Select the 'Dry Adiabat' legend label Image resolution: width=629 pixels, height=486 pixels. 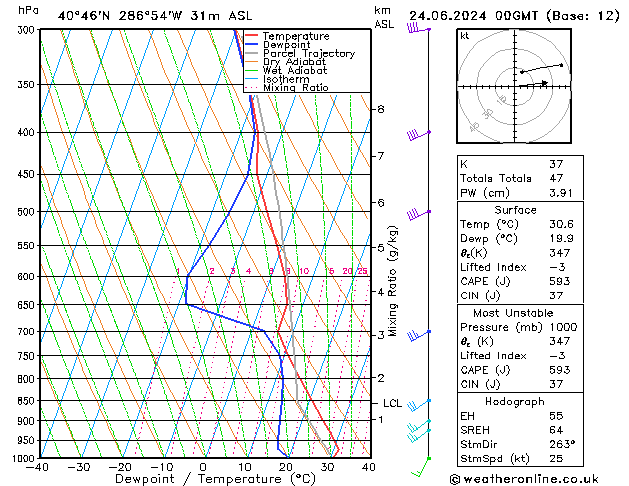click(x=294, y=62)
